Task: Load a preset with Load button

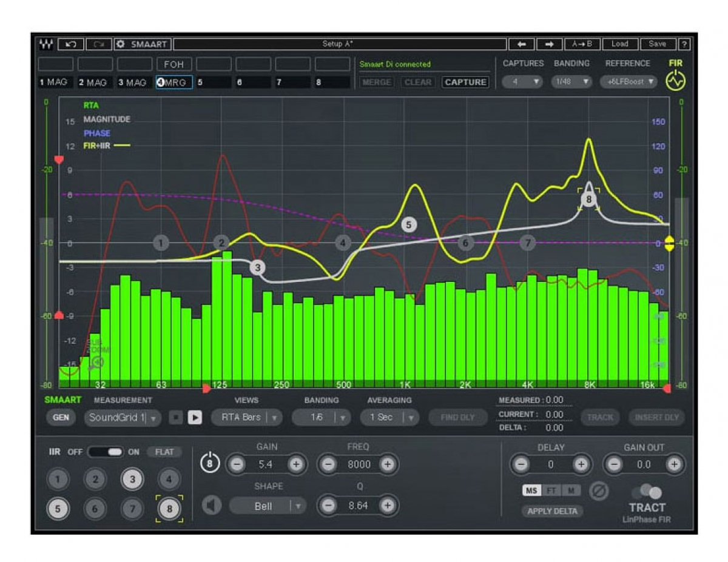Action: click(620, 44)
